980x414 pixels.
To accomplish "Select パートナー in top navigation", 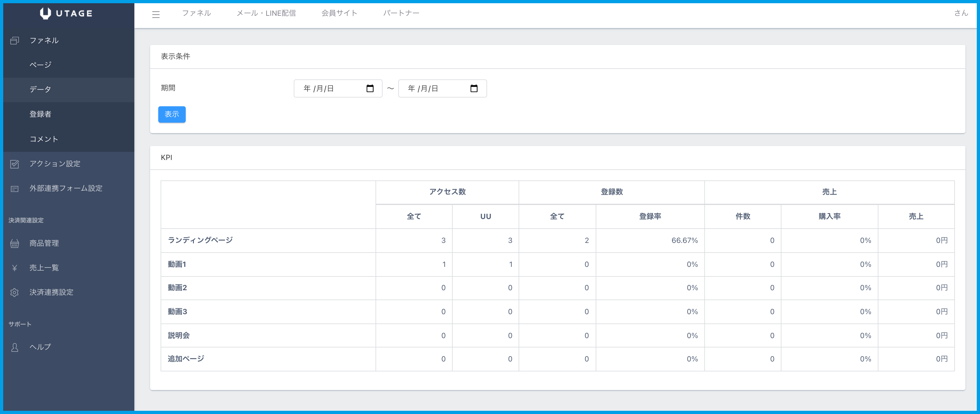I will (401, 13).
